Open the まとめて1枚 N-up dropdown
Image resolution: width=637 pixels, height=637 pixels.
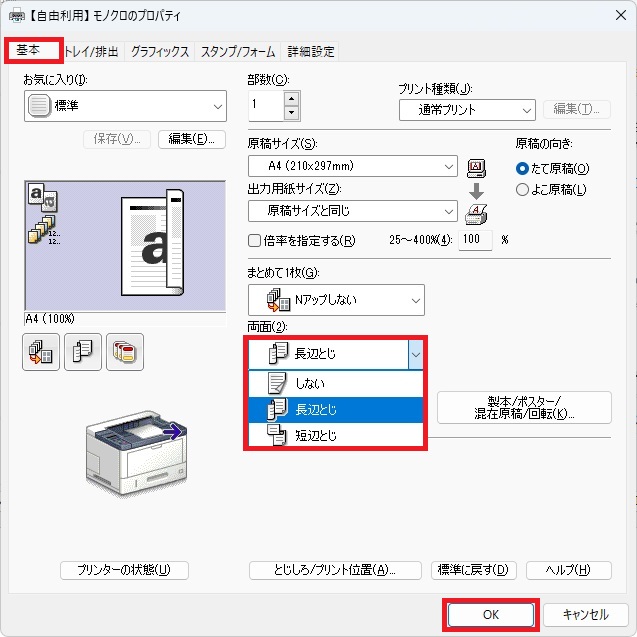(336, 300)
